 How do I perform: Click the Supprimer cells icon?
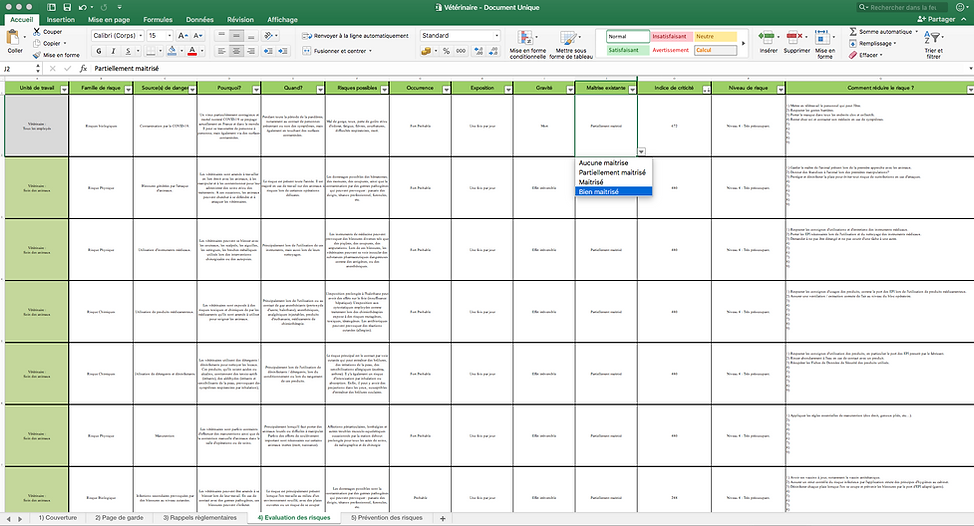[796, 38]
